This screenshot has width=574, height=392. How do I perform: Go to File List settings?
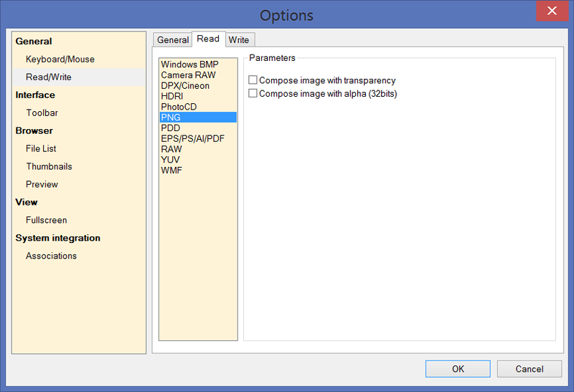41,149
